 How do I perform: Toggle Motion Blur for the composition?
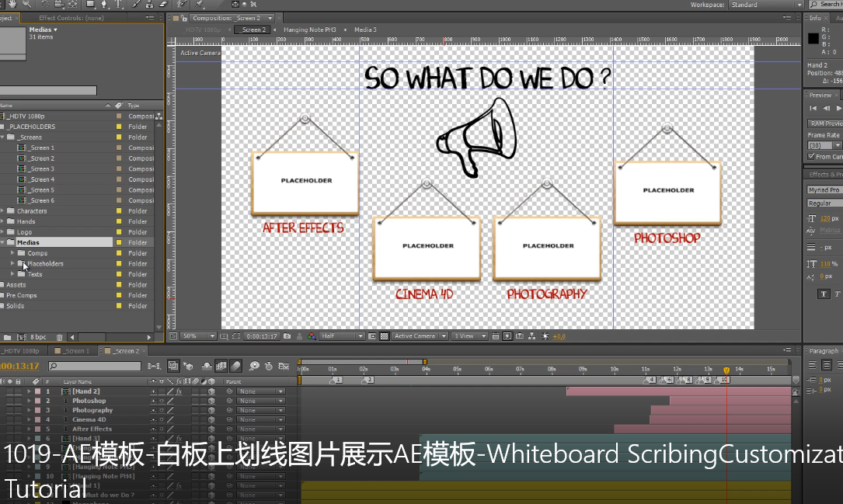click(235, 366)
